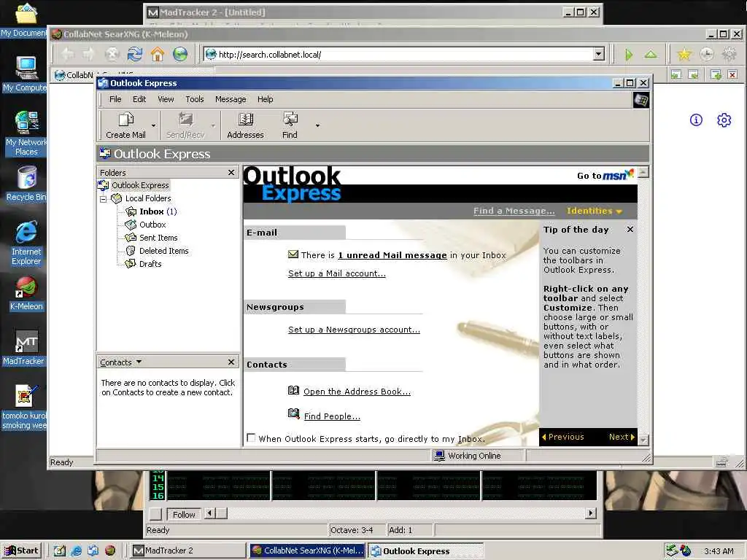This screenshot has width=747, height=560.
Task: Click the Find People link
Action: point(332,416)
